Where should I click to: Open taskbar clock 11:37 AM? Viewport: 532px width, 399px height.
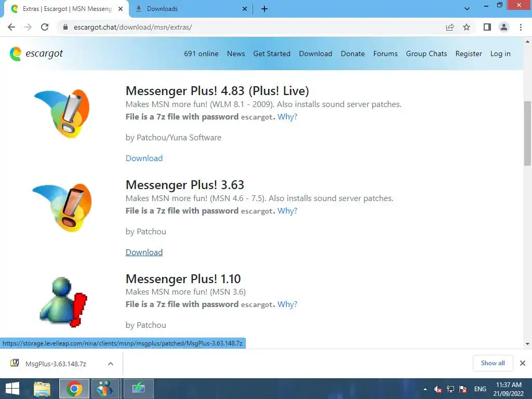(x=508, y=389)
